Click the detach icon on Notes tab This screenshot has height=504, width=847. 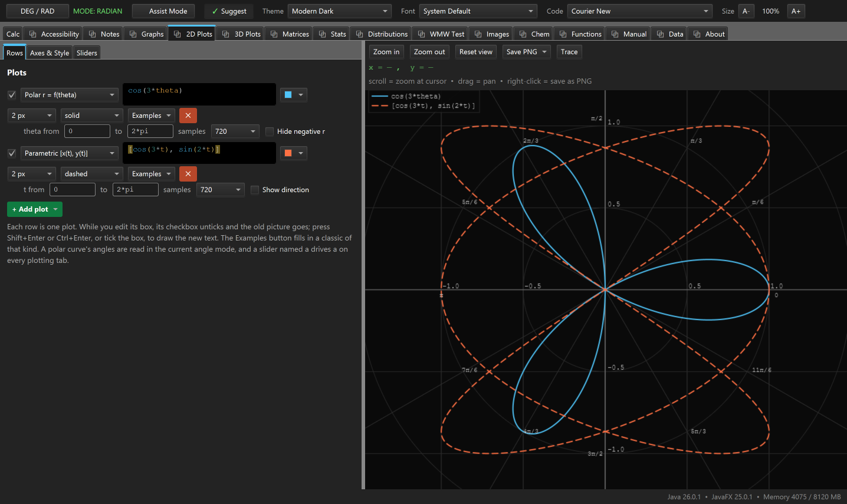[x=93, y=34]
